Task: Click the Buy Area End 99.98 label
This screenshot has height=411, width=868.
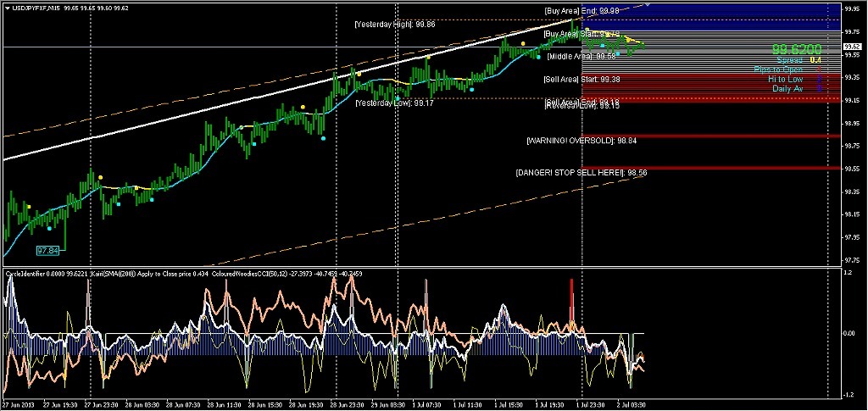Action: 581,10
